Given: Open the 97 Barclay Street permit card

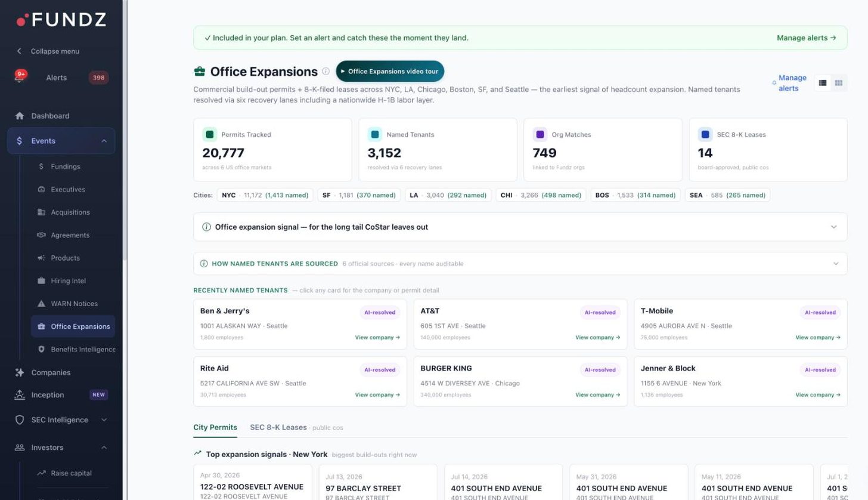Looking at the screenshot, I should click(x=378, y=483).
